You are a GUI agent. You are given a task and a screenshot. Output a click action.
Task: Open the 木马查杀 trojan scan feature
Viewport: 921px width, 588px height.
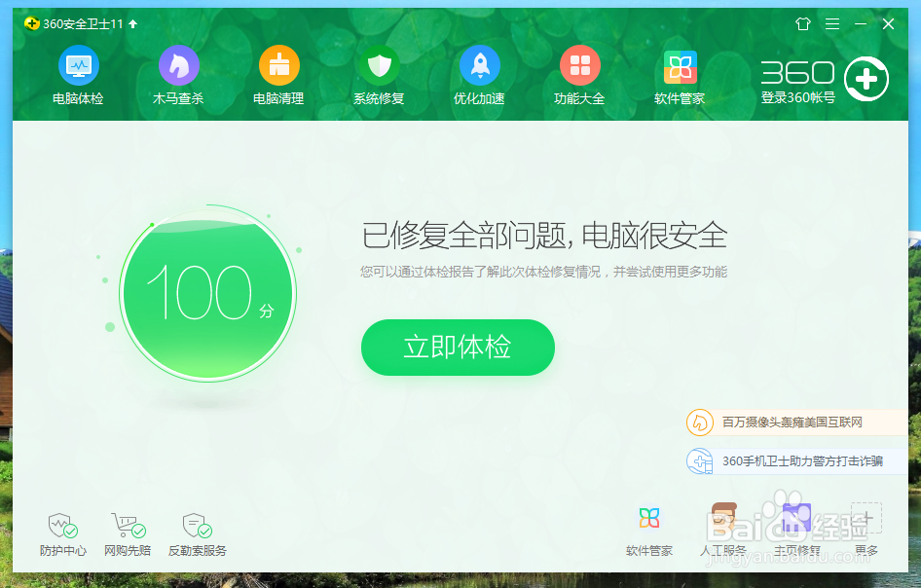point(178,76)
